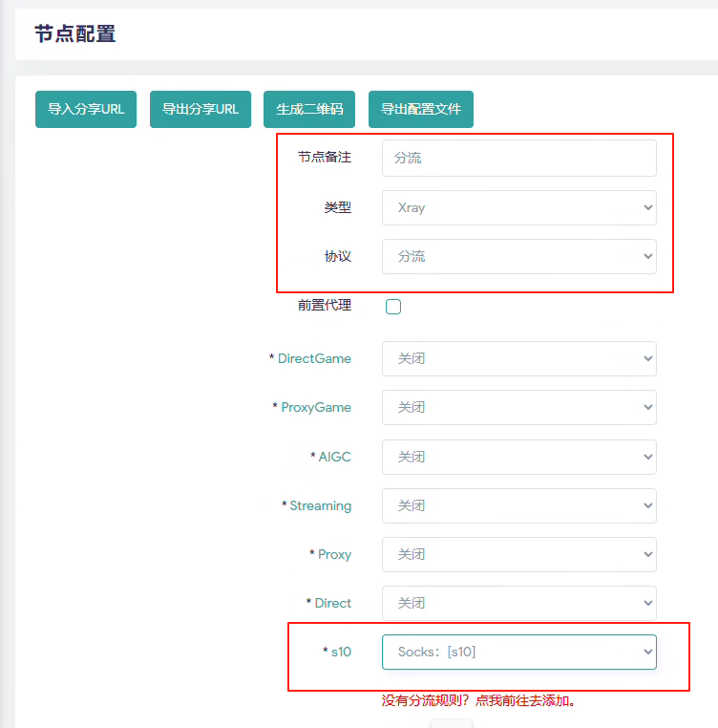This screenshot has height=728, width=718.
Task: Open the 协议 dropdown showing 分流
Action: (x=518, y=256)
